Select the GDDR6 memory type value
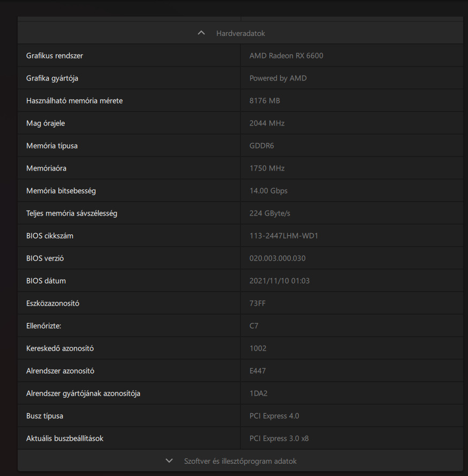 tap(262, 146)
